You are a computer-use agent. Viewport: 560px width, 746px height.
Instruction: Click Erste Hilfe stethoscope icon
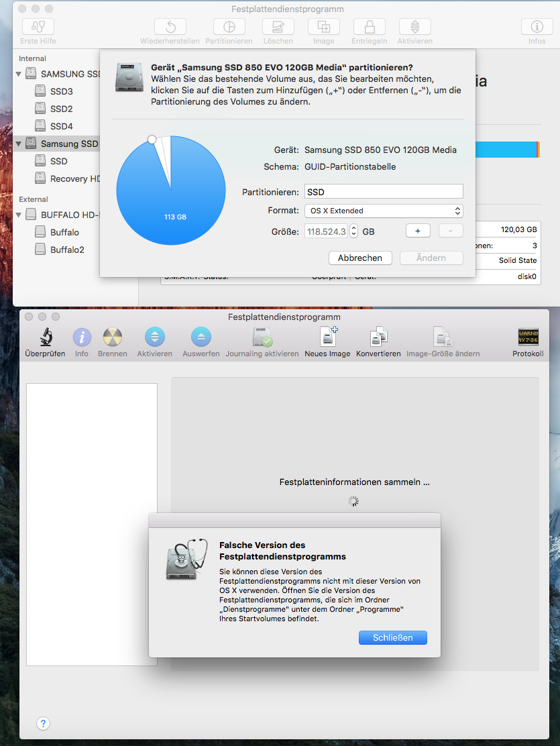pos(38,27)
